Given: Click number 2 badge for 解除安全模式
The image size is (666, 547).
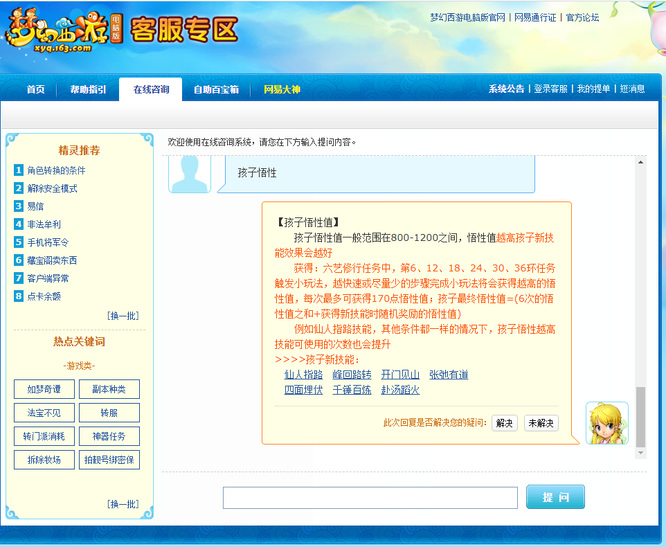Looking at the screenshot, I should point(18,188).
